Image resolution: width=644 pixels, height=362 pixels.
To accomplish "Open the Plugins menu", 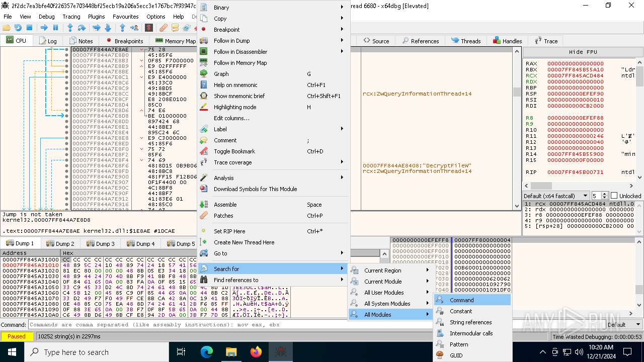I will click(x=96, y=17).
